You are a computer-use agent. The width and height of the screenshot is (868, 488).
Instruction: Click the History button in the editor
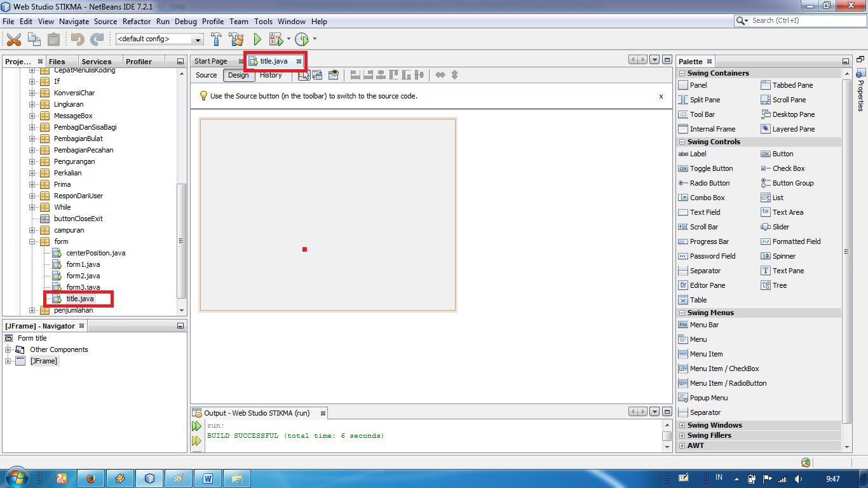(x=271, y=75)
